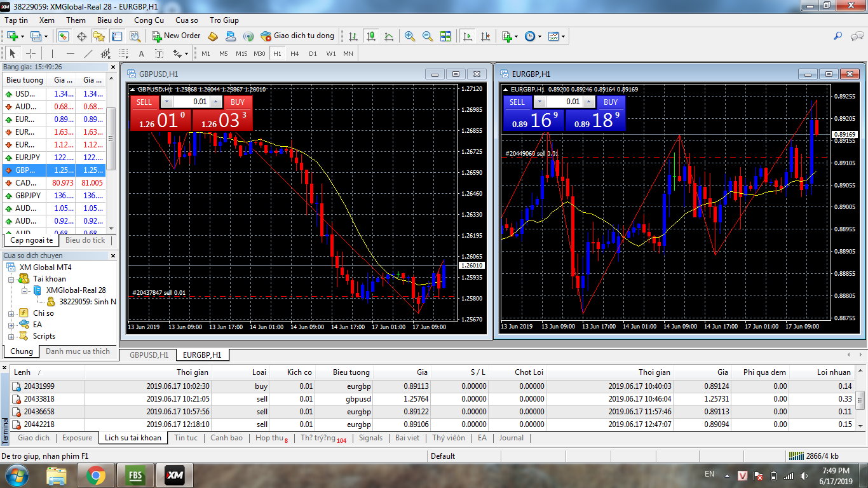Click the New Order button

[x=176, y=36]
